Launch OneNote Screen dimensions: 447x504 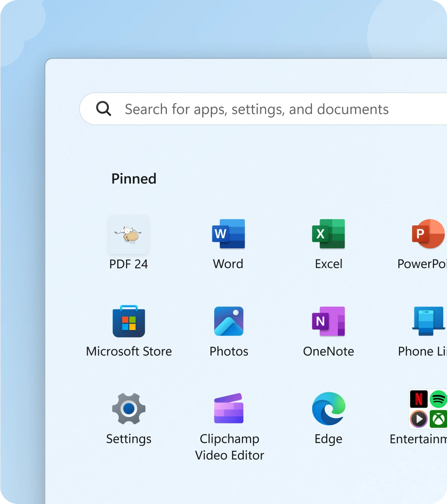[328, 321]
